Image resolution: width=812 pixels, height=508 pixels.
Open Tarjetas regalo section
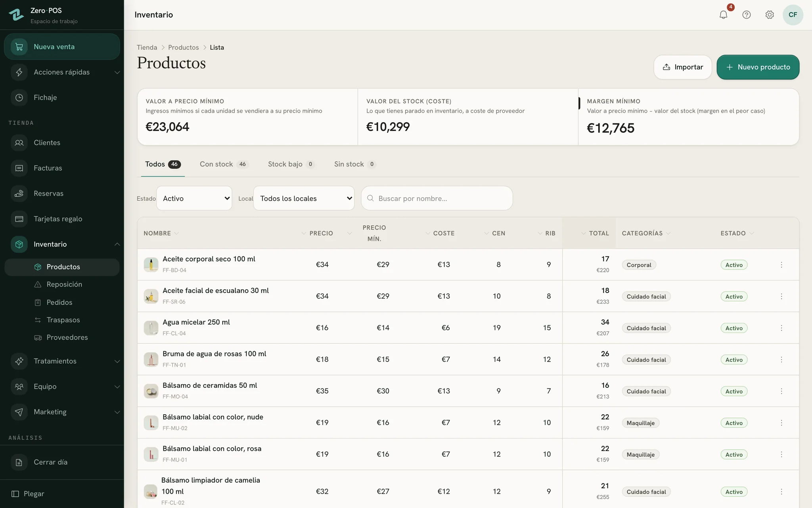[x=62, y=219]
